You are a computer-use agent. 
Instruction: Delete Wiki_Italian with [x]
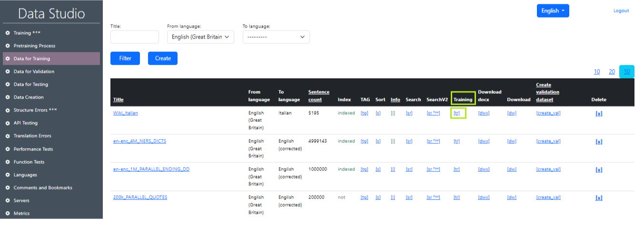pyautogui.click(x=599, y=113)
